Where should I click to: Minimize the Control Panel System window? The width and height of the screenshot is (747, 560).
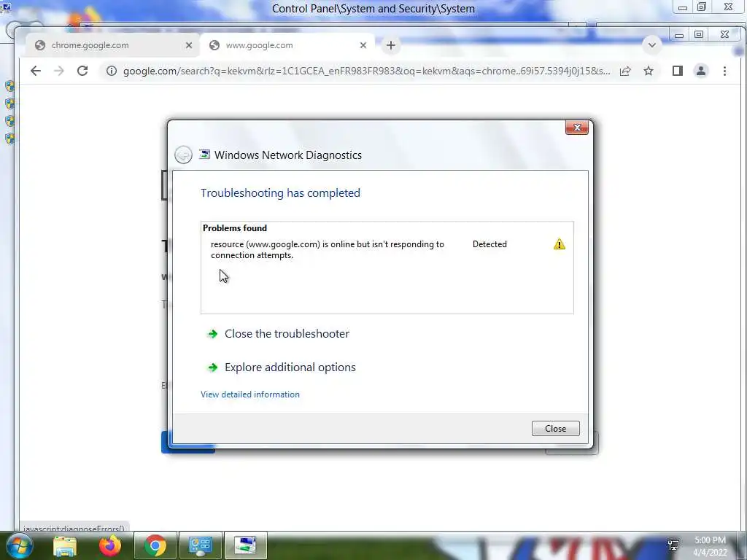[682, 7]
